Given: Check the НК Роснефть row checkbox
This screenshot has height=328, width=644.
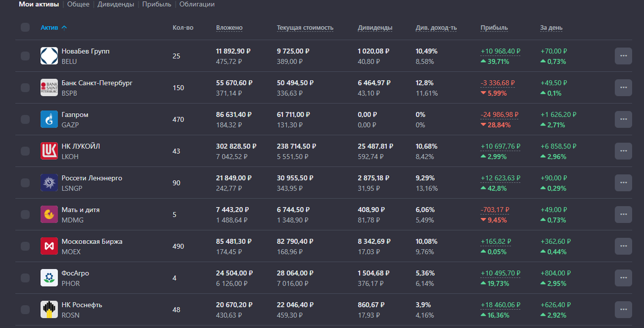Looking at the screenshot, I should (25, 309).
